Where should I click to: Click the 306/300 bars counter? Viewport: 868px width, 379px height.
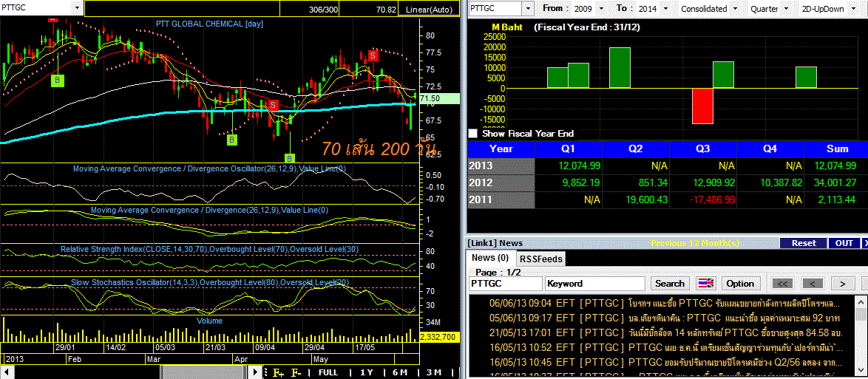pyautogui.click(x=323, y=10)
